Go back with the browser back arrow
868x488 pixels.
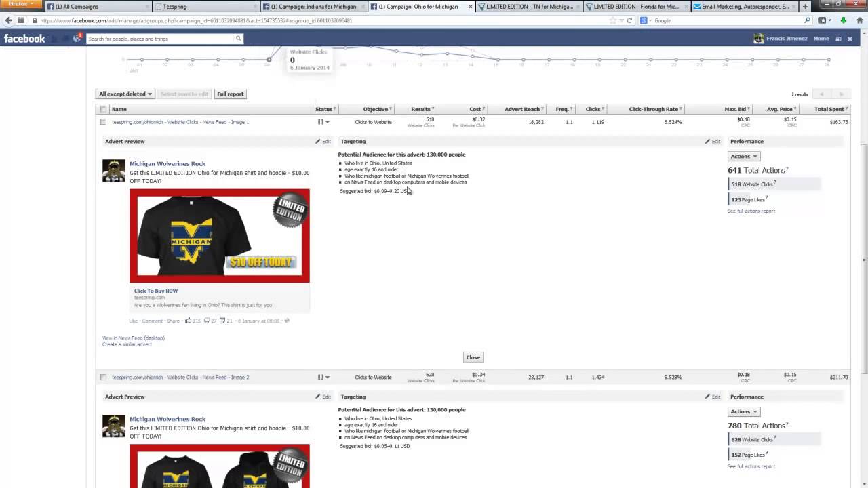pyautogui.click(x=9, y=20)
